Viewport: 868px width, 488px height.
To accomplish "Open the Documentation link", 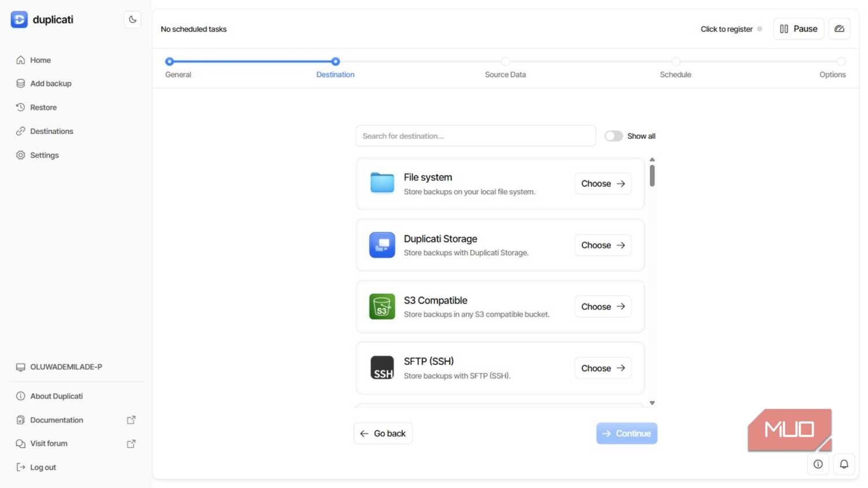I will click(x=57, y=420).
